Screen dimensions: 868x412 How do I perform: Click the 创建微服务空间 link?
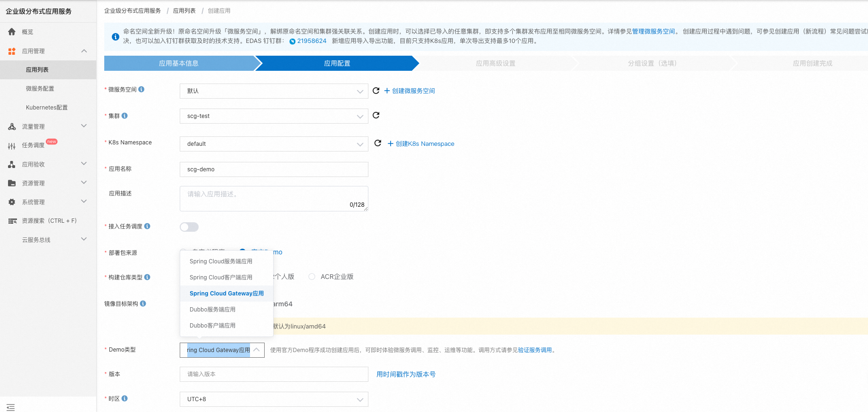click(409, 91)
